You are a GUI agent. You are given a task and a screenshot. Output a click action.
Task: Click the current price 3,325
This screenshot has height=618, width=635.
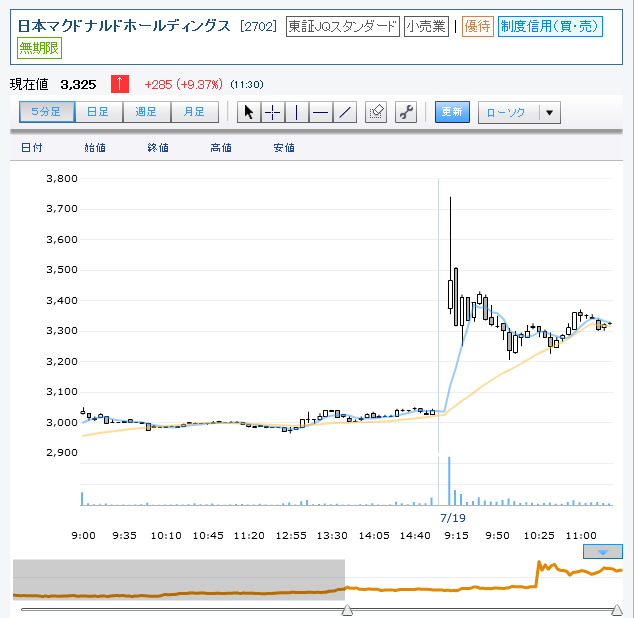point(78,84)
